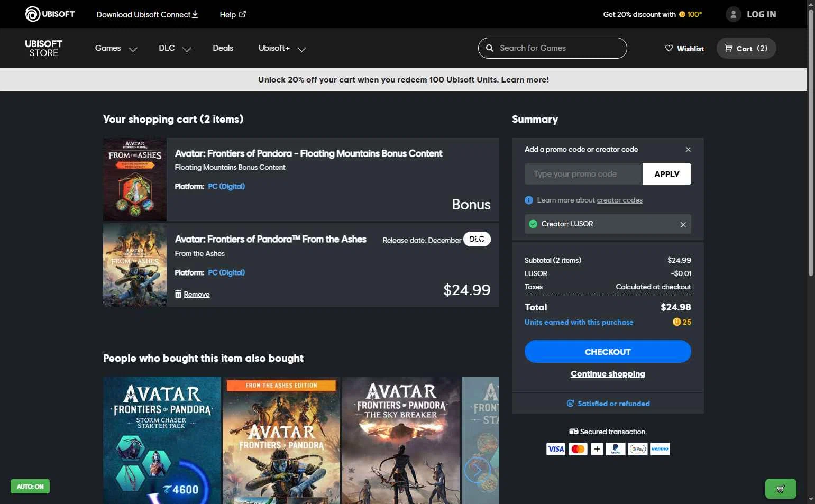Open Floating Mountains Bonus Content thumbnail
815x504 pixels.
click(135, 179)
